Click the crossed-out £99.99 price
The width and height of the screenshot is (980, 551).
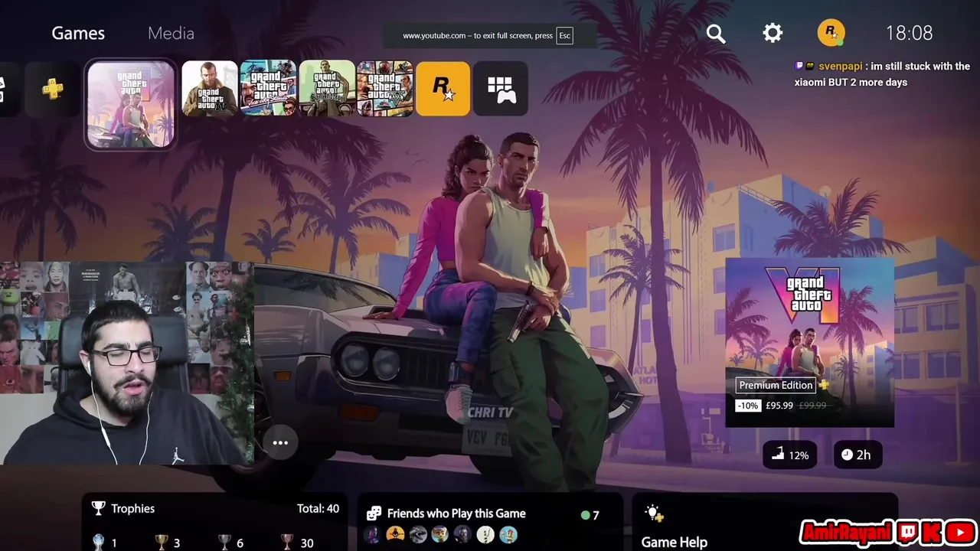812,406
